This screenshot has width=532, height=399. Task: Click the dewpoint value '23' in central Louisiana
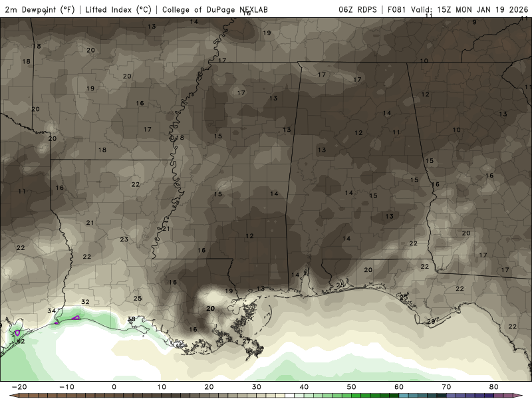coord(124,239)
